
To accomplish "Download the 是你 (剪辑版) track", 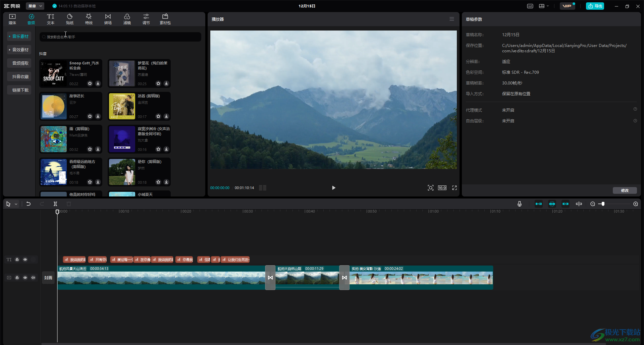I will click(166, 182).
